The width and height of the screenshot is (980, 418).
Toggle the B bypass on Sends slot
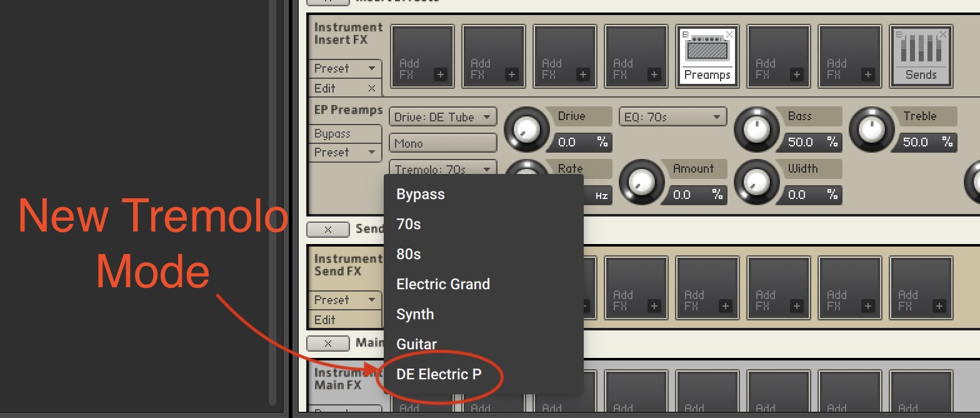pyautogui.click(x=899, y=34)
